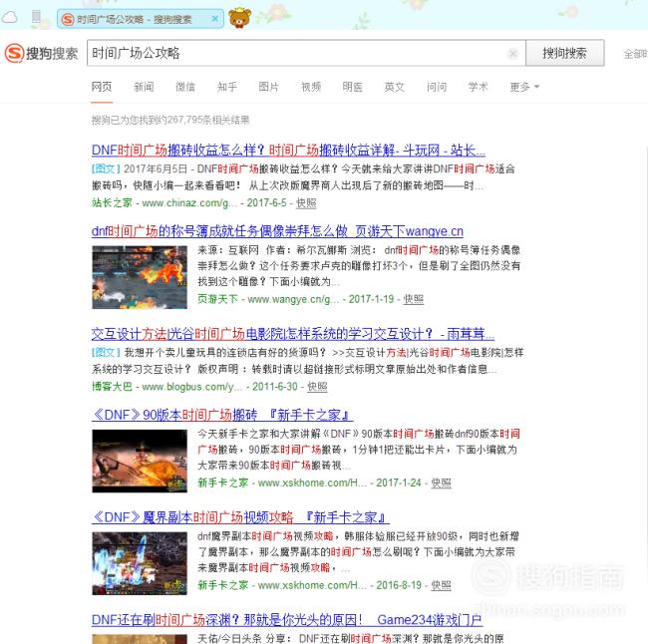The height and width of the screenshot is (644, 648).
Task: Open 快照 for the 页游天下 result
Action: (x=414, y=299)
